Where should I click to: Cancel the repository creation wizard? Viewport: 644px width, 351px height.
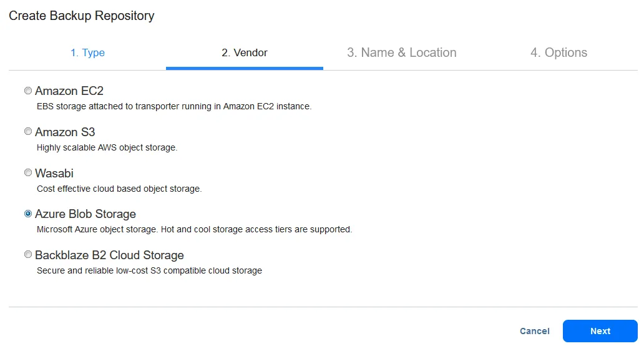535,331
